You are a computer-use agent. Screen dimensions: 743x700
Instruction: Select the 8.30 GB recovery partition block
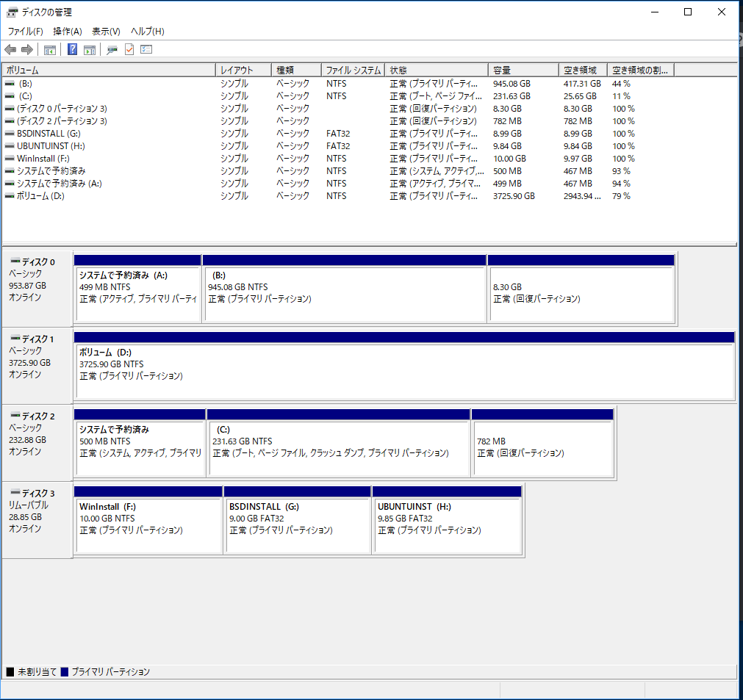(x=581, y=290)
